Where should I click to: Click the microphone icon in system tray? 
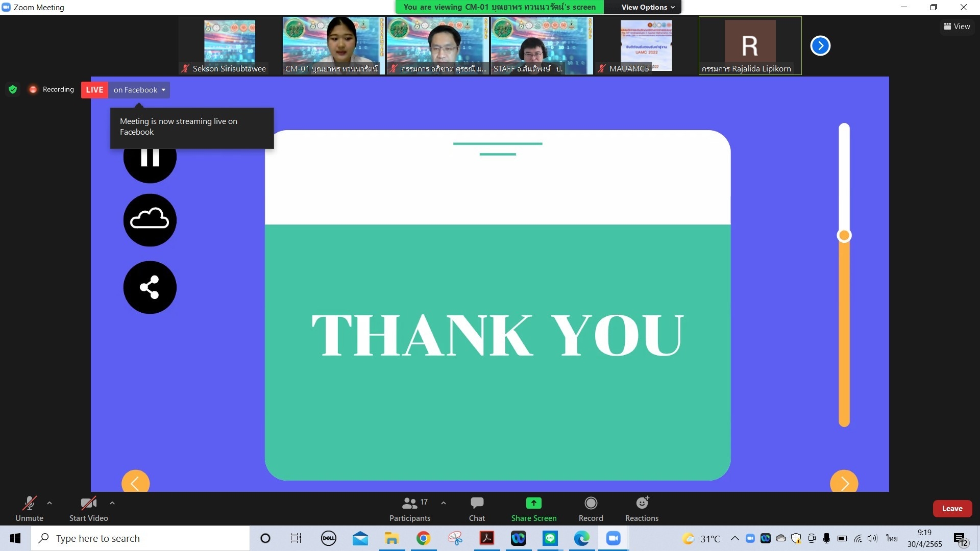(x=827, y=538)
